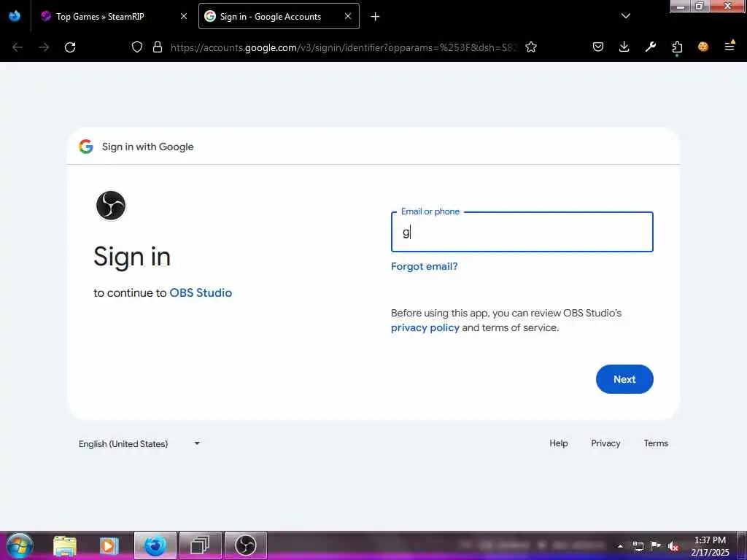Open the Privacy footer link
Image resolution: width=747 pixels, height=560 pixels.
(605, 443)
